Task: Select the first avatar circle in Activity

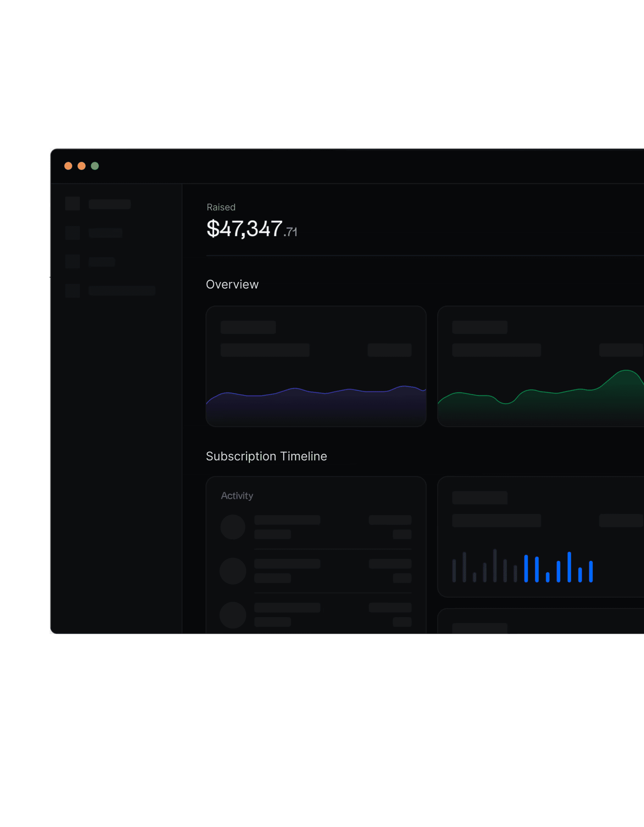Action: [233, 527]
